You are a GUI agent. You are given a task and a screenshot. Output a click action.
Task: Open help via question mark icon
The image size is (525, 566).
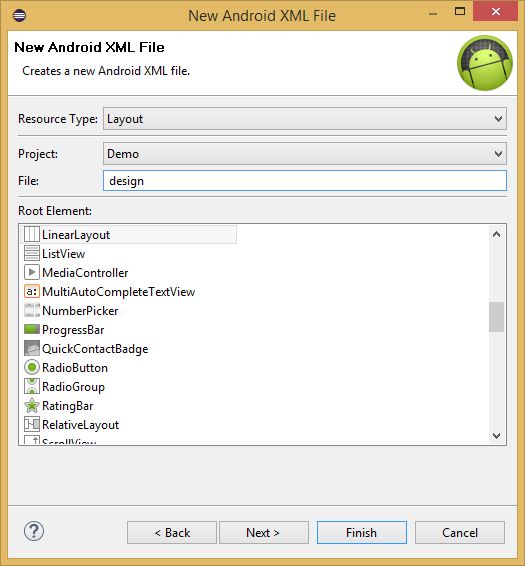(x=34, y=531)
